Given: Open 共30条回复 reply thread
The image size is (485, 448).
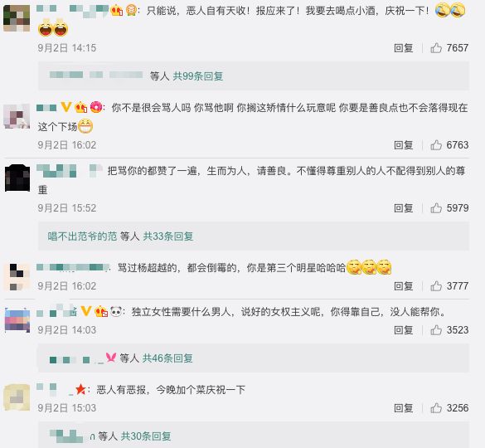Looking at the screenshot, I should point(146,436).
